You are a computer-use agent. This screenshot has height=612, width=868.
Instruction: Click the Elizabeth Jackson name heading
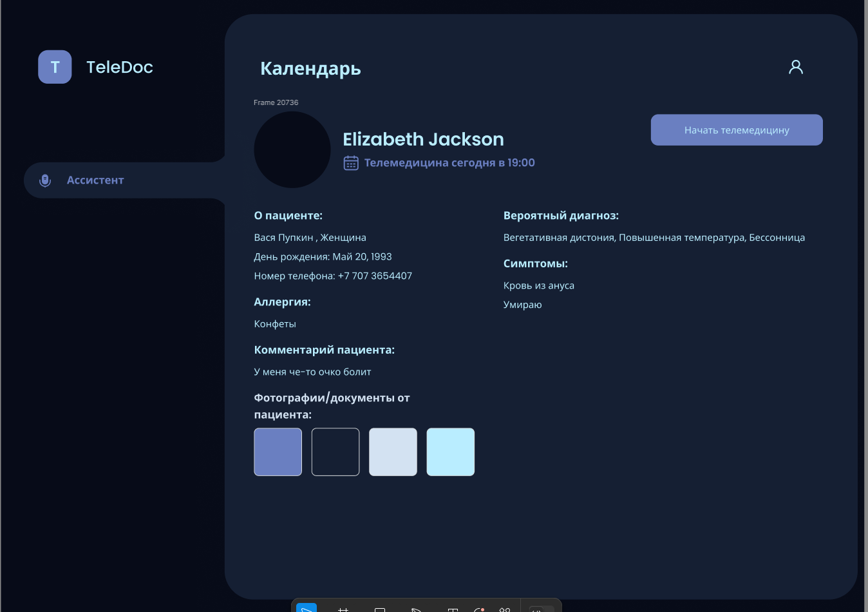click(x=423, y=139)
